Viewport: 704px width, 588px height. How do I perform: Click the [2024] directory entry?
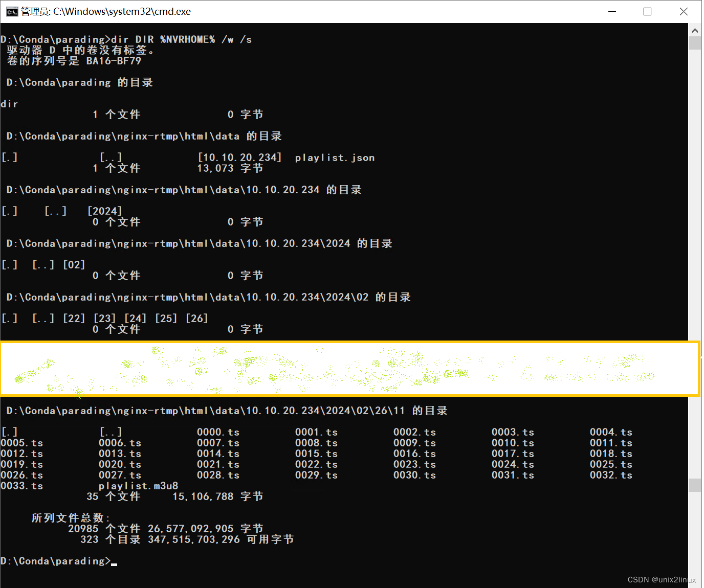click(x=105, y=211)
